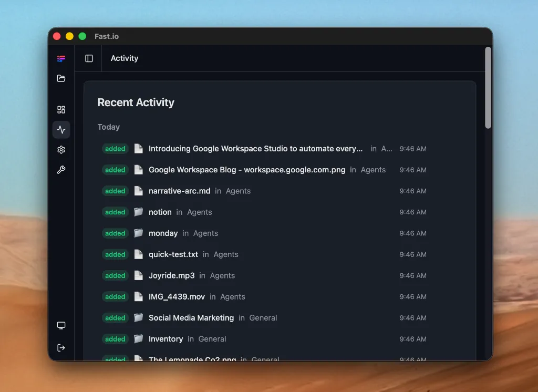Open the monday folder entry

tap(163, 233)
